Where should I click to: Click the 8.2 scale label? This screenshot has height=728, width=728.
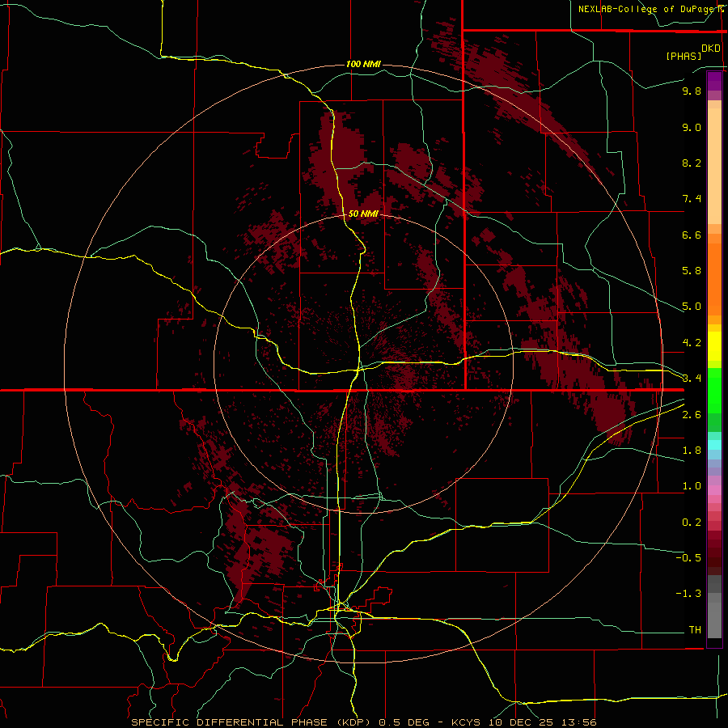[x=692, y=163]
